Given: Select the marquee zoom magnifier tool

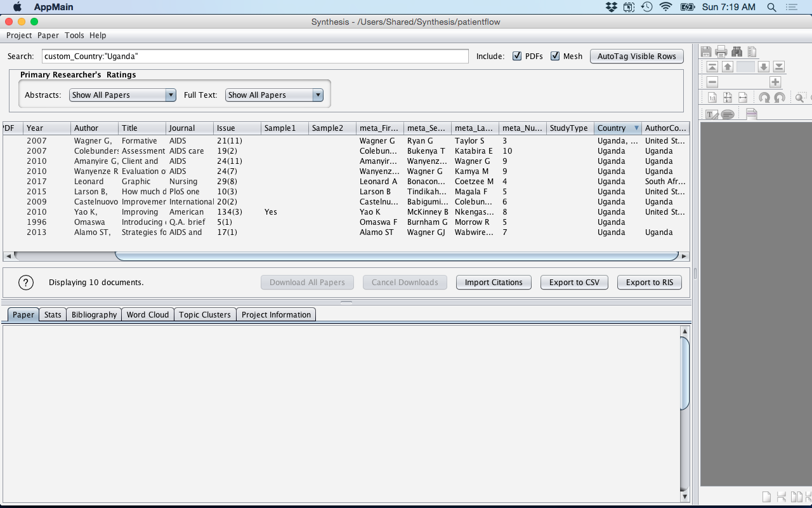Looking at the screenshot, I should click(x=800, y=98).
